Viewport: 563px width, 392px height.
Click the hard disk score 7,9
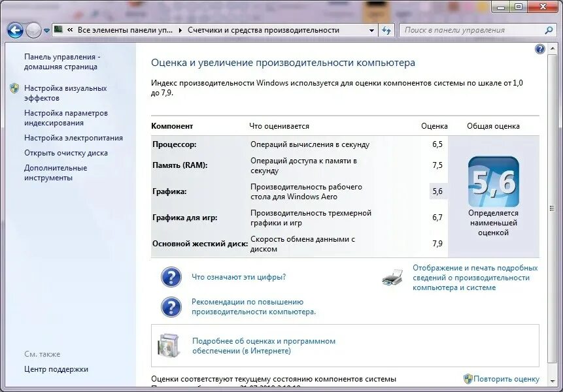click(x=437, y=244)
